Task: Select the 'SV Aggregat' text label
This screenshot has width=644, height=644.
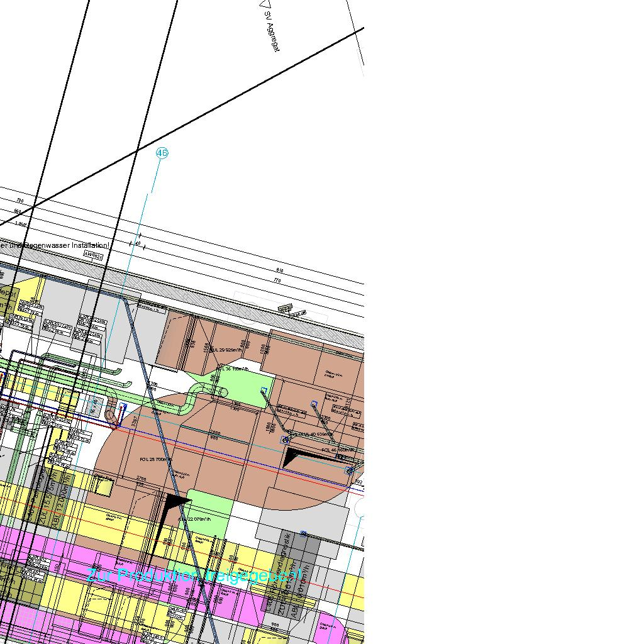Action: pyautogui.click(x=272, y=31)
